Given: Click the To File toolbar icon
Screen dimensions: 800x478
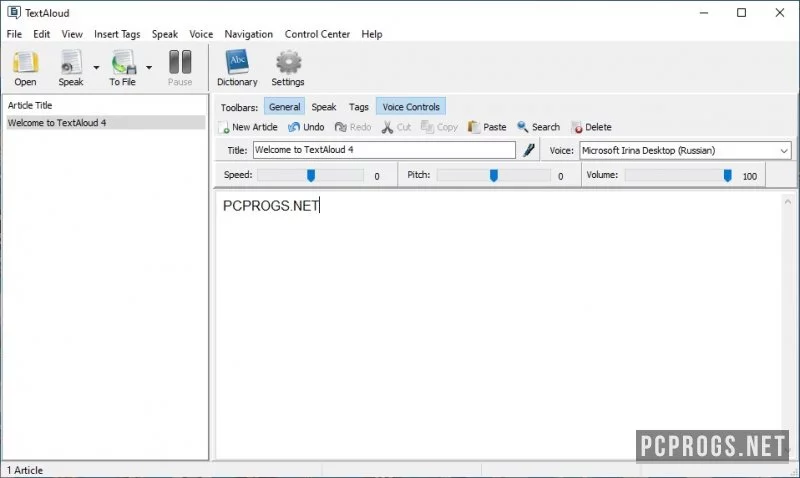Looking at the screenshot, I should [x=123, y=68].
